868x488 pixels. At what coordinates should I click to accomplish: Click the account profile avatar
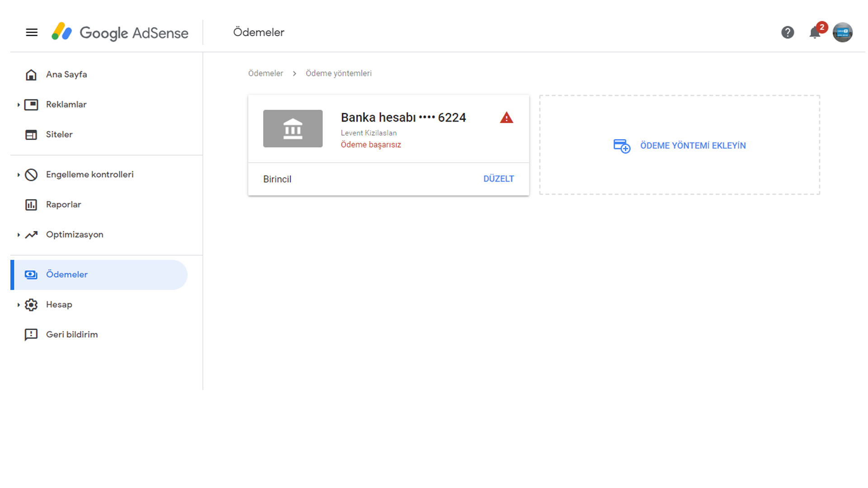click(843, 33)
